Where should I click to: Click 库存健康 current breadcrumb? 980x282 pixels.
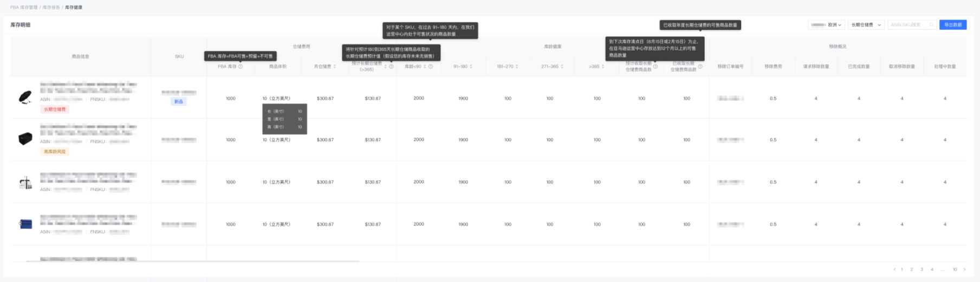click(x=74, y=8)
